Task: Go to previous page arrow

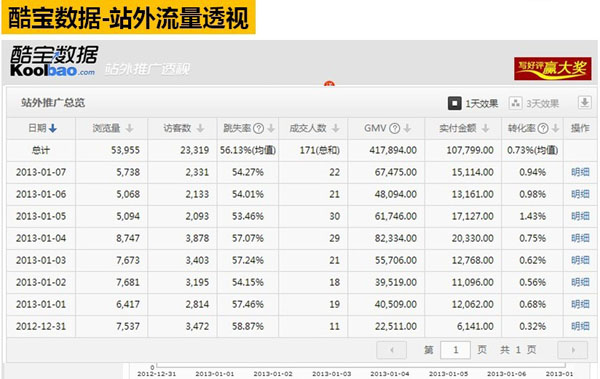Action: tap(391, 350)
